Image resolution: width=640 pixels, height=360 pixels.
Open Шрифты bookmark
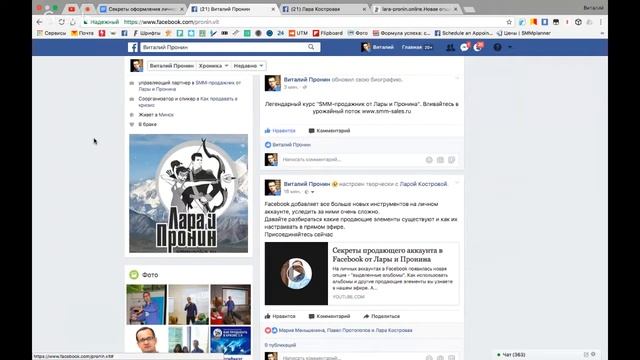(x=147, y=33)
